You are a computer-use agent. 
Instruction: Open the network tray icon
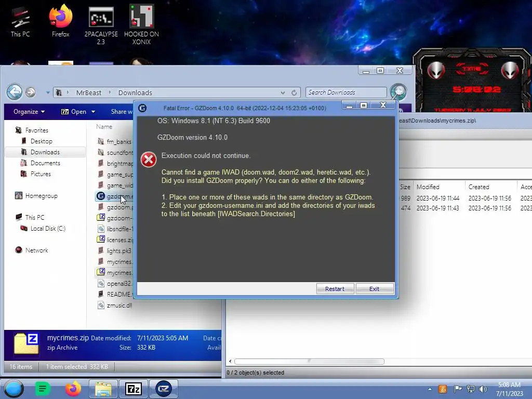(x=471, y=389)
